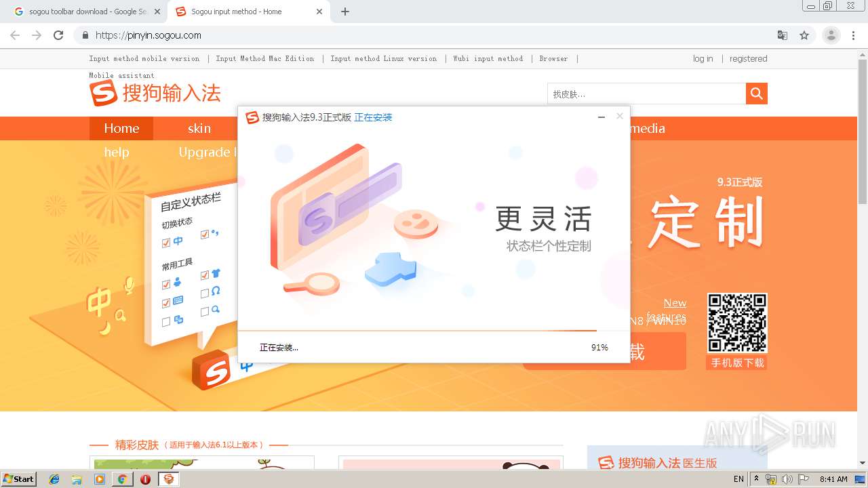The height and width of the screenshot is (488, 868).
Task: Click Wubi input method link
Action: pos(488,59)
